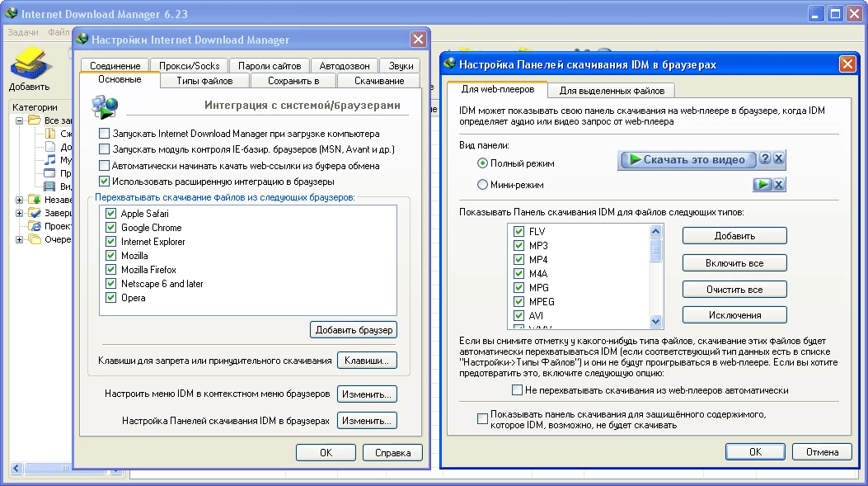Viewport: 868px width, 486px height.
Task: Click Добавить button for file types
Action: click(734, 235)
